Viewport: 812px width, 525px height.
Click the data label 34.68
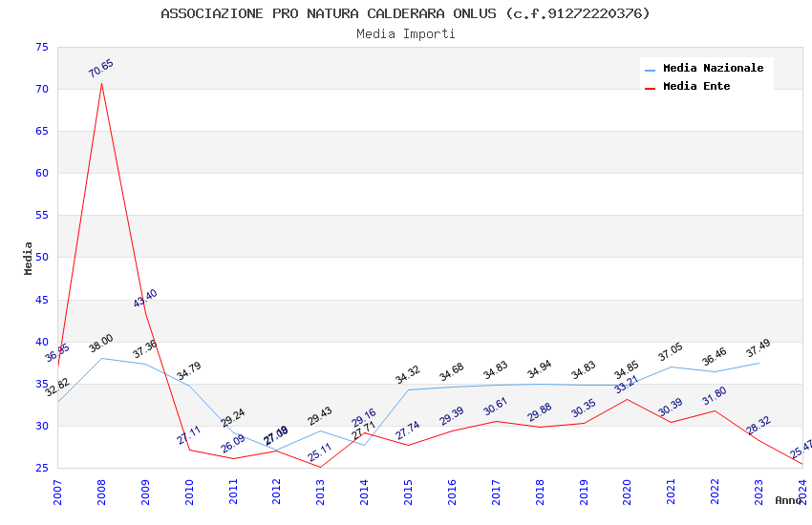click(452, 372)
